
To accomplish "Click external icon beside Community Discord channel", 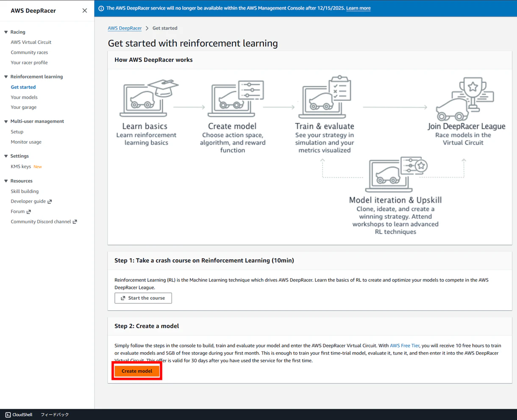I will pos(75,222).
